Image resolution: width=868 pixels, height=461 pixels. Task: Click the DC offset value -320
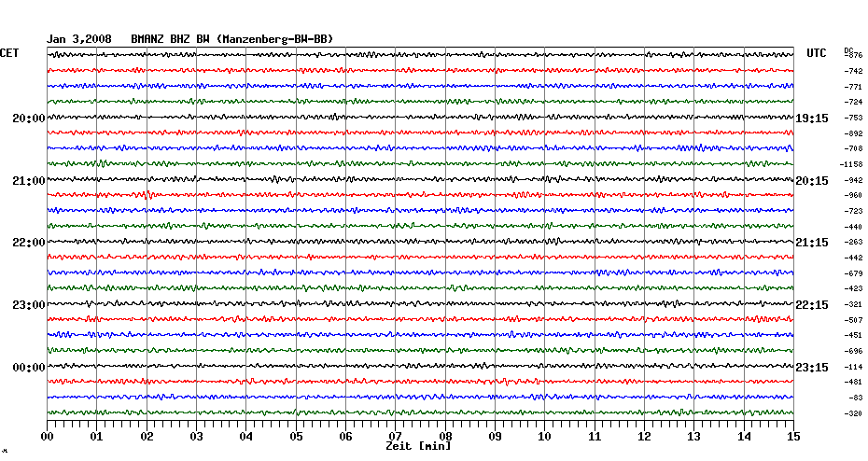[x=853, y=413]
